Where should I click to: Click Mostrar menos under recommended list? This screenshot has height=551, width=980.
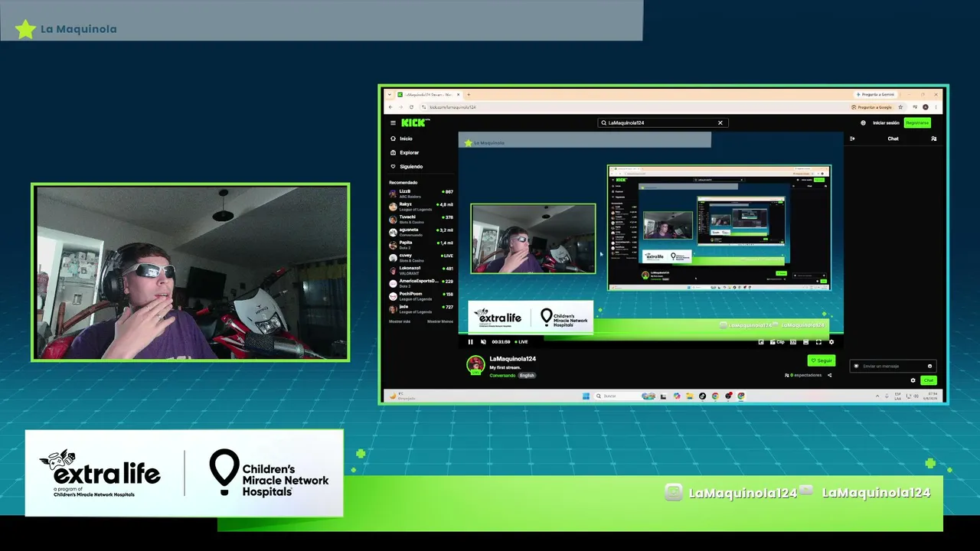(440, 321)
